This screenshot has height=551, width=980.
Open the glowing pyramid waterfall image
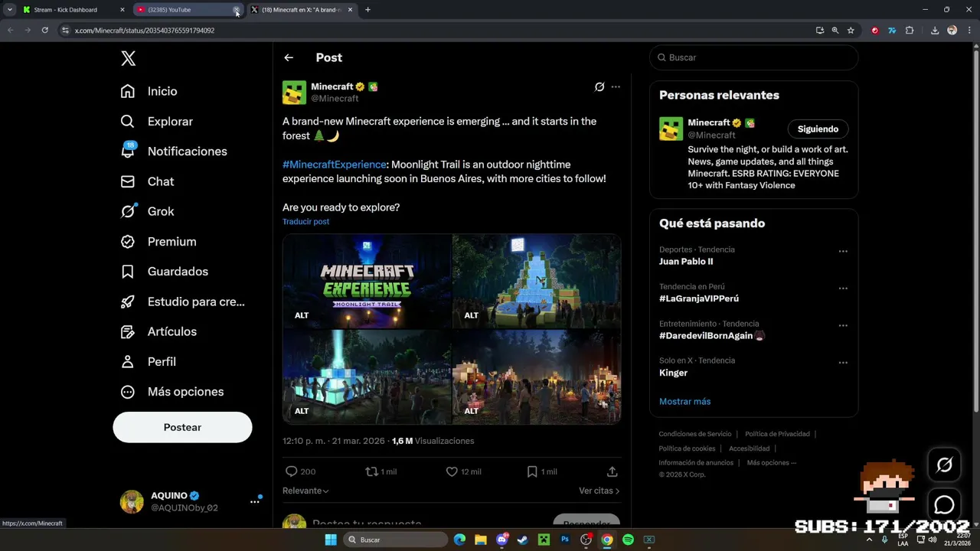click(x=537, y=281)
